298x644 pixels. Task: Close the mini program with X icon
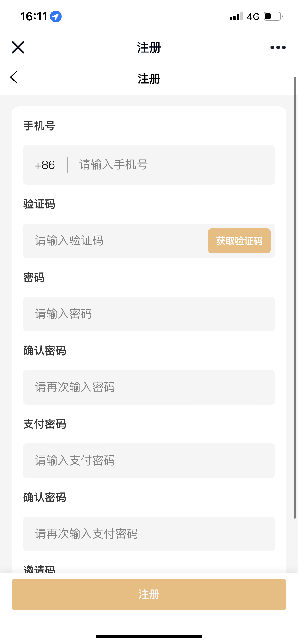pos(18,47)
